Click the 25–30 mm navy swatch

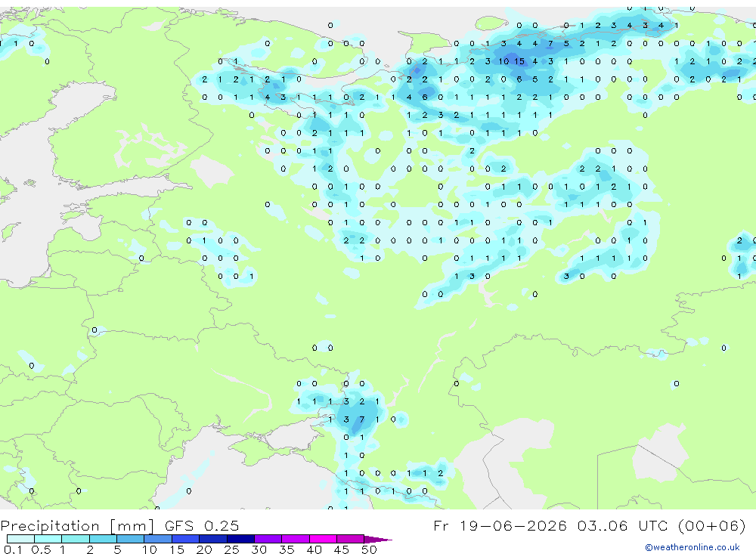240,539
